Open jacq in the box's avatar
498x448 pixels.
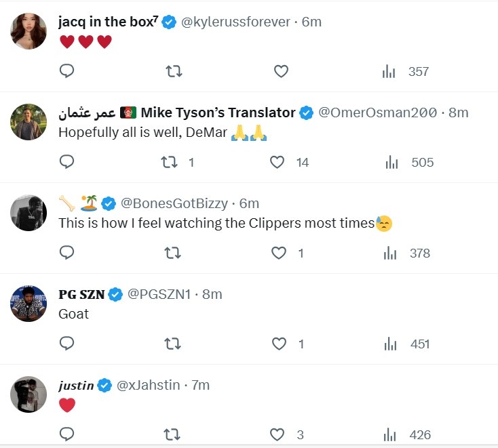pyautogui.click(x=28, y=31)
